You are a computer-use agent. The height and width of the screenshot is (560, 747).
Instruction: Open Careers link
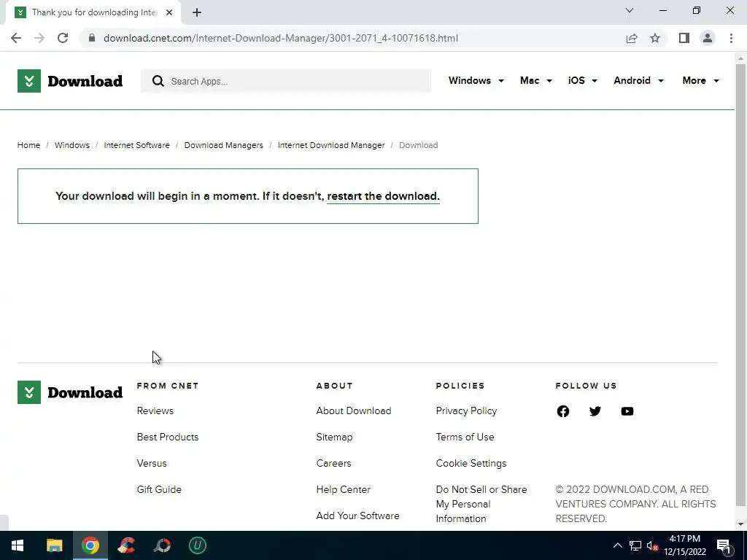click(x=333, y=463)
